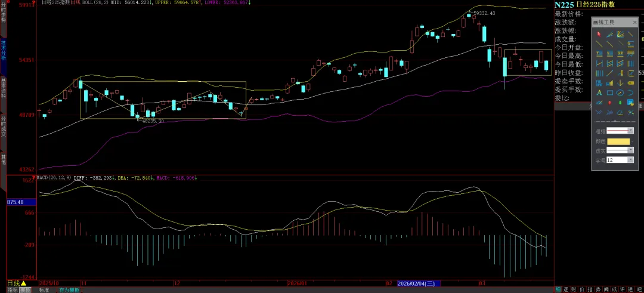This screenshot has height=293, width=644.
Task: Select the 财 tab at bottom right
Action: click(x=573, y=289)
